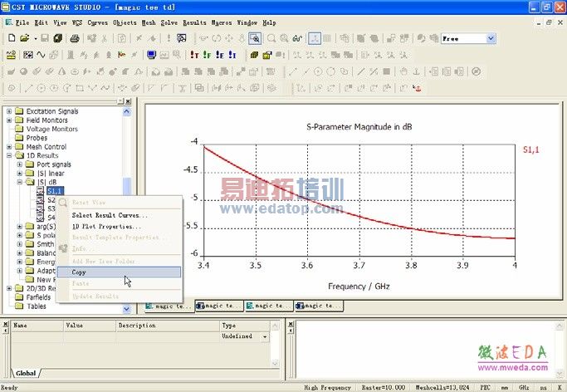
Task: Click navigation tree scrollbar down arrow
Action: (126, 309)
